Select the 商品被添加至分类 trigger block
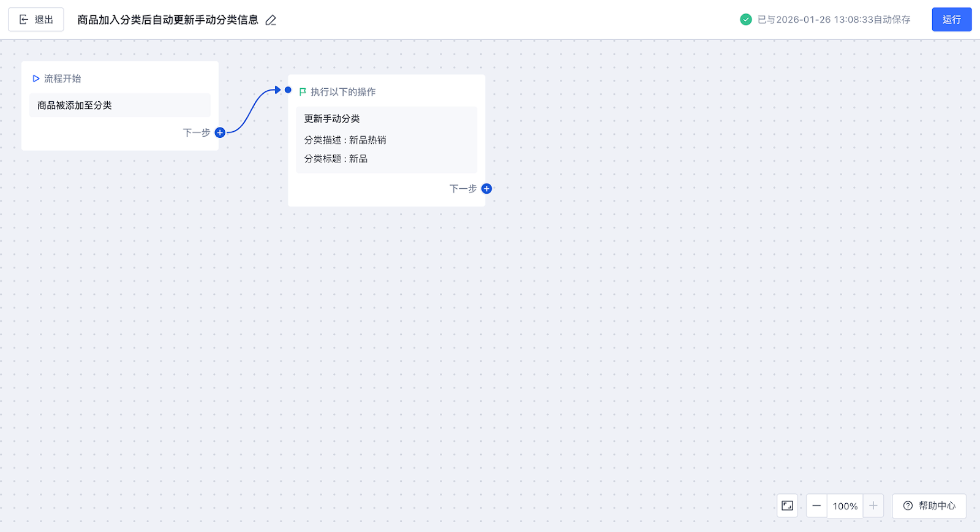 click(x=119, y=105)
